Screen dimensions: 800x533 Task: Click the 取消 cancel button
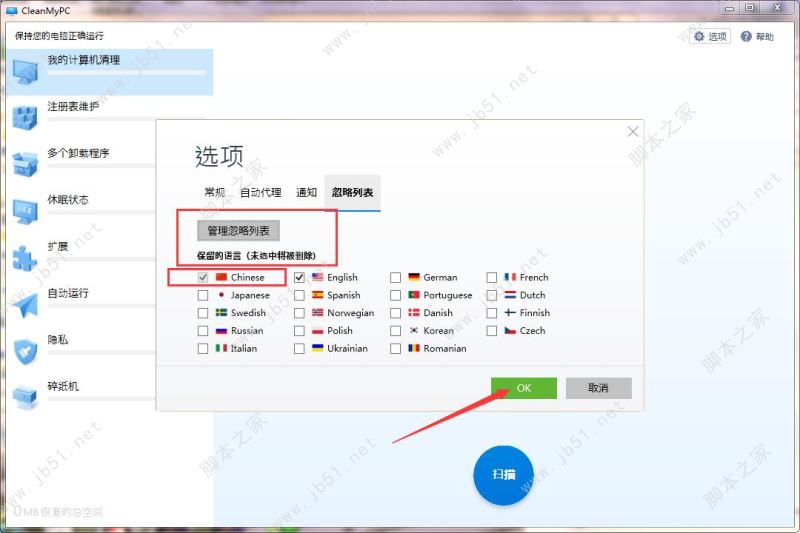tap(598, 388)
